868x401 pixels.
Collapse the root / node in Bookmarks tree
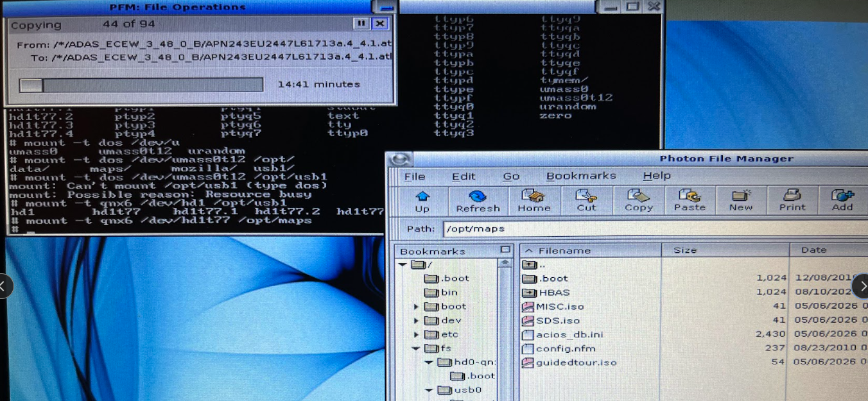click(403, 264)
